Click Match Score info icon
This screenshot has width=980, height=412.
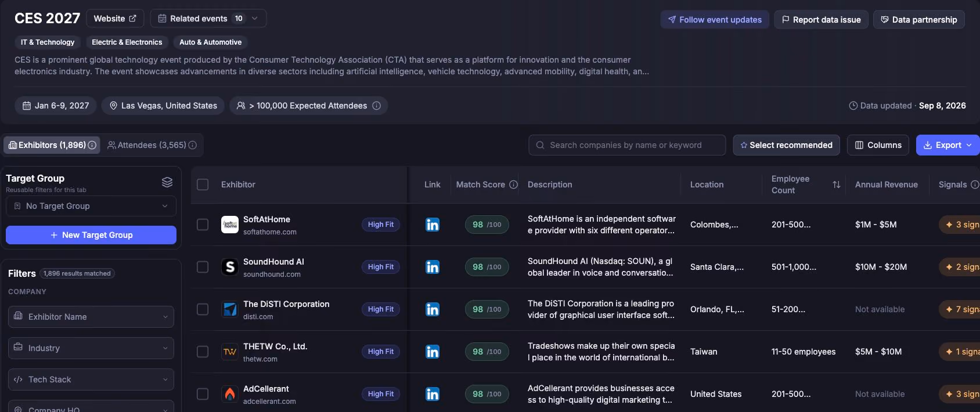click(513, 185)
